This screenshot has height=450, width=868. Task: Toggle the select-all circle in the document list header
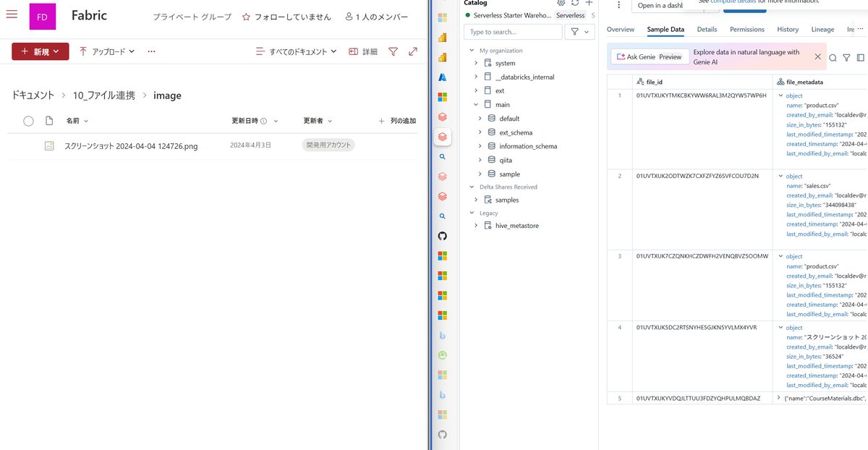(28, 121)
